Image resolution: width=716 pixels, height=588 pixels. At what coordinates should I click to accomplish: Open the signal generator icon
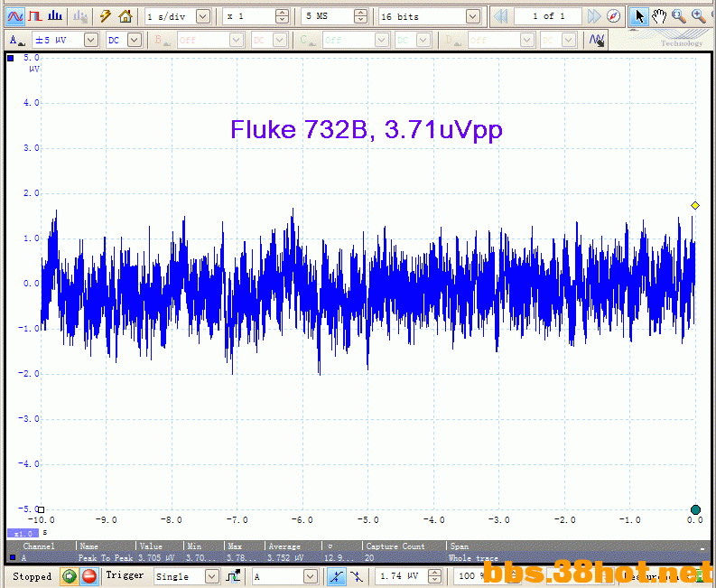click(x=80, y=17)
